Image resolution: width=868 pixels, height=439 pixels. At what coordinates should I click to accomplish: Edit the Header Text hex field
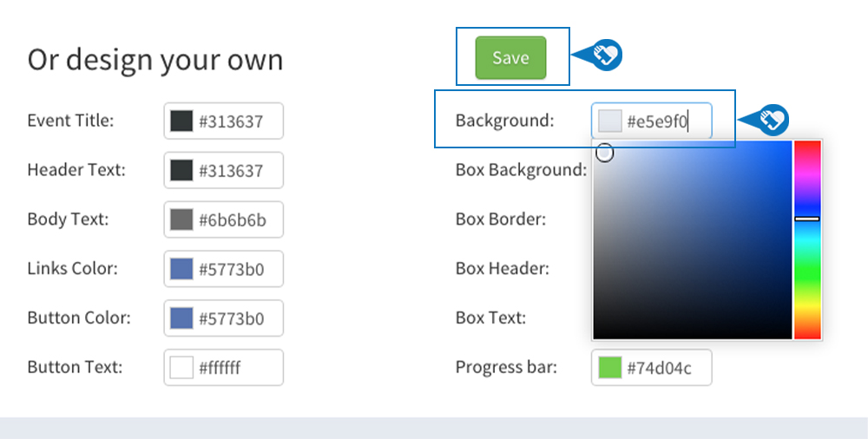tap(224, 170)
